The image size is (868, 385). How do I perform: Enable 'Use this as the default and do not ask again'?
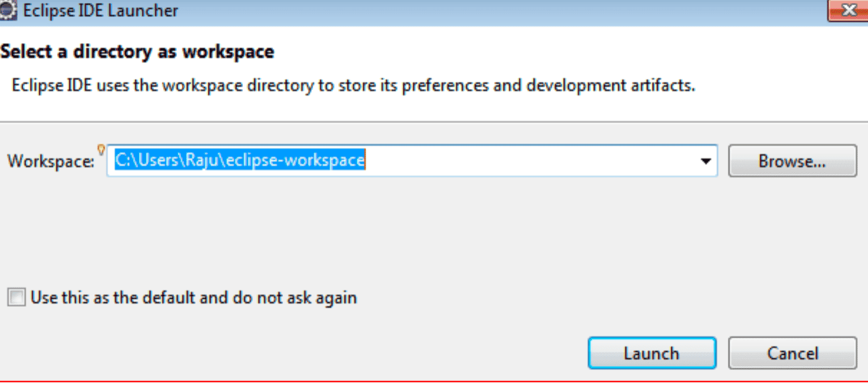16,297
